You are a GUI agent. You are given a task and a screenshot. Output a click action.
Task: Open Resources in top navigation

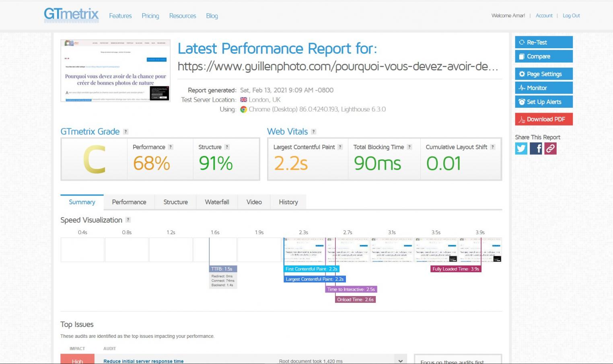click(183, 16)
